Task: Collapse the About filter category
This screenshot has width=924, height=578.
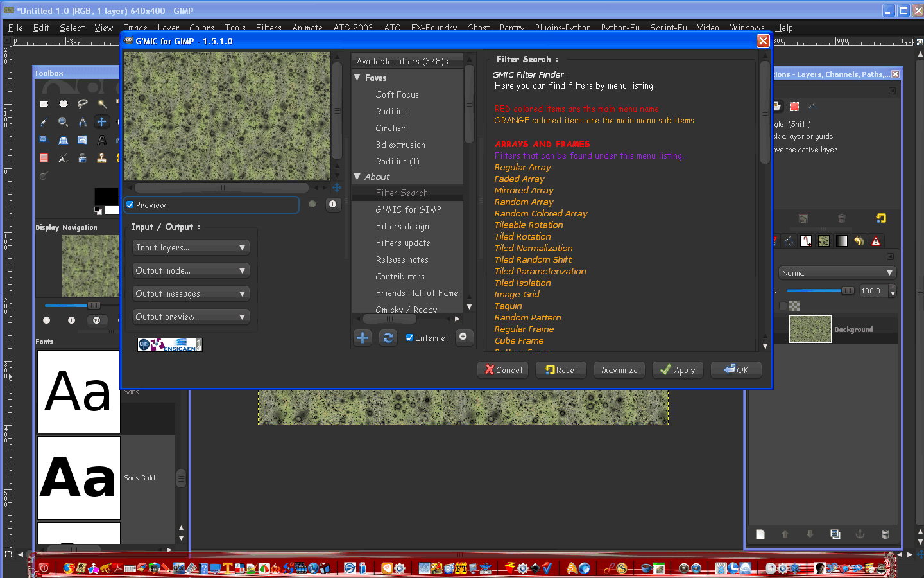Action: pos(357,177)
